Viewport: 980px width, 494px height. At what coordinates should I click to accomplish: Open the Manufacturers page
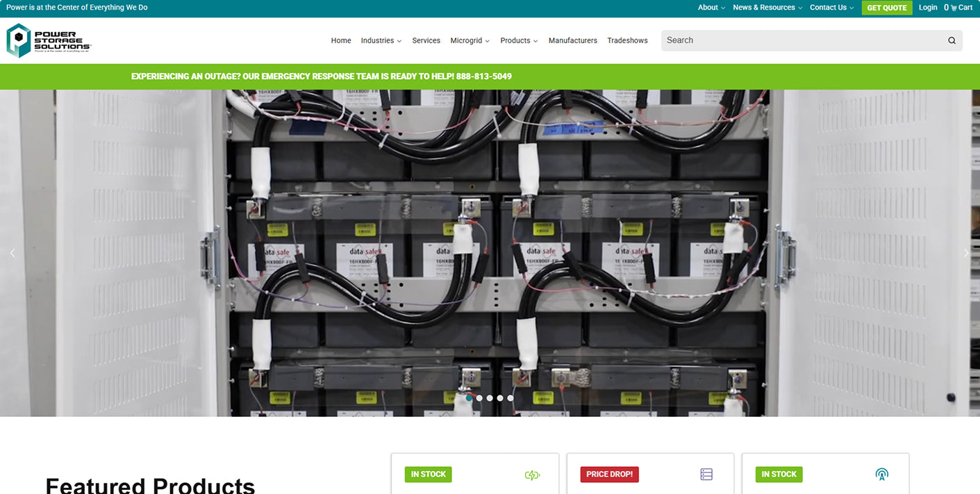point(572,40)
